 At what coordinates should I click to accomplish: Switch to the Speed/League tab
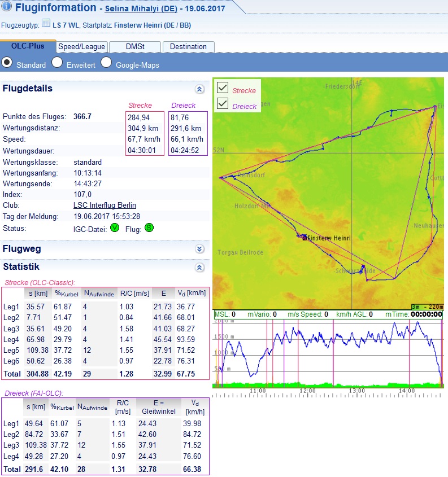pyautogui.click(x=81, y=47)
